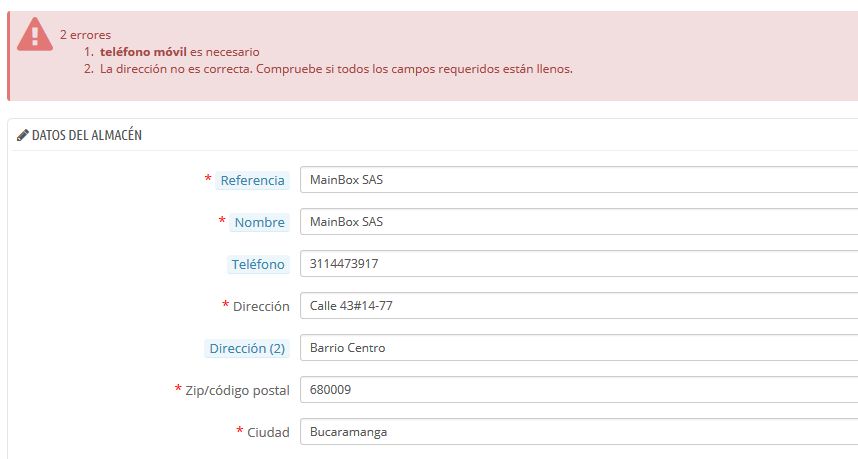Click into the Teléfono field with 3114473917
The height and width of the screenshot is (459, 858).
578,264
